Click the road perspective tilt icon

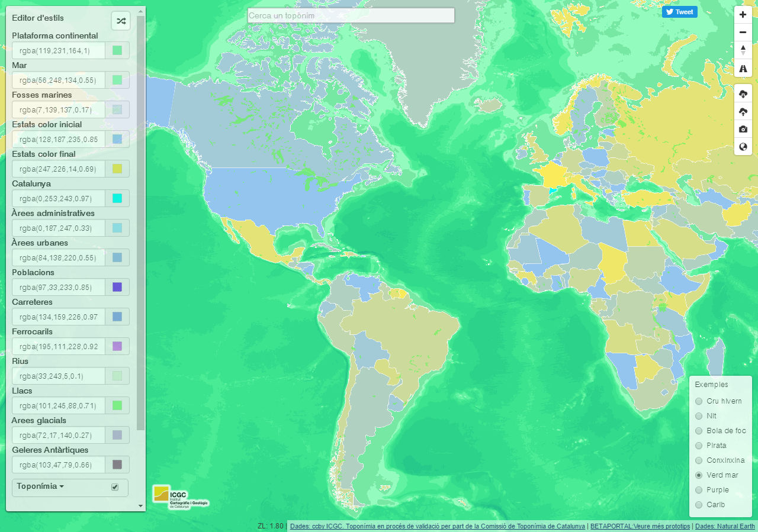tap(743, 69)
